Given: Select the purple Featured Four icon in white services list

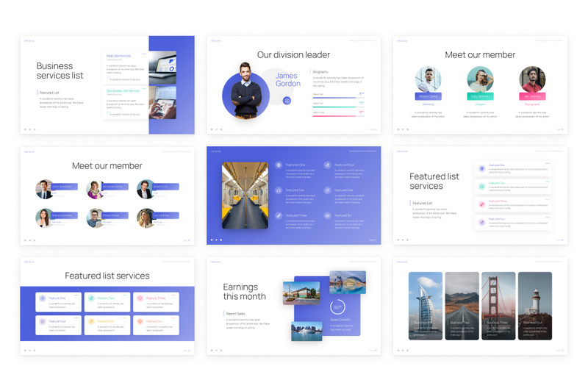Looking at the screenshot, I should 482,222.
